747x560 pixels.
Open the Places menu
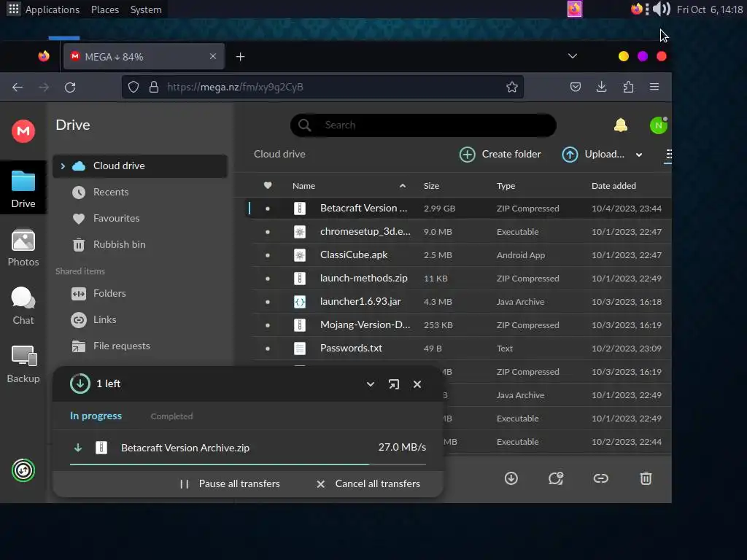tap(105, 9)
